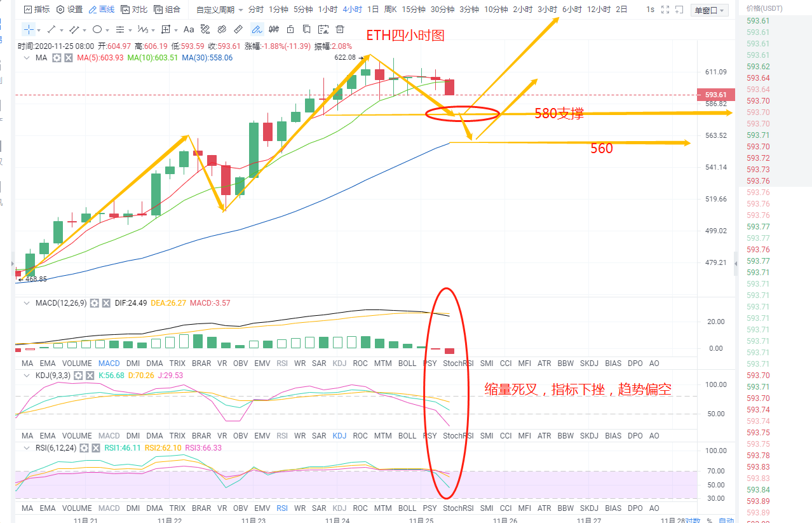Close the KDJ(9,3,3) panel with X
Image resolution: width=812 pixels, height=523 pixels.
(x=90, y=376)
